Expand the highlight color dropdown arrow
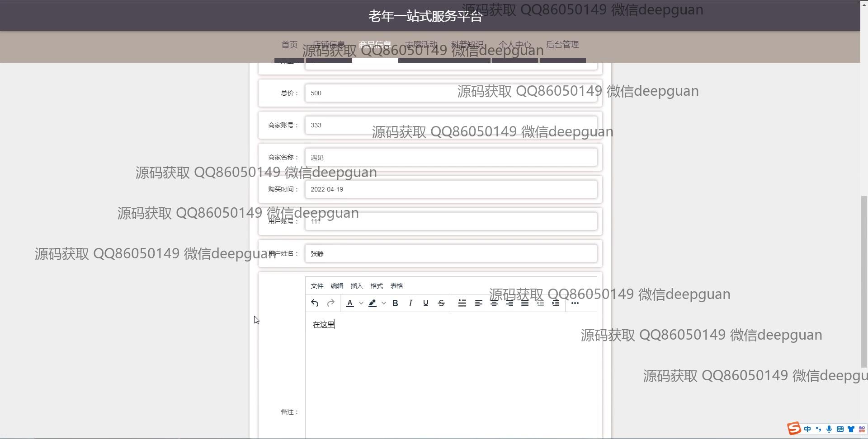 pyautogui.click(x=384, y=303)
